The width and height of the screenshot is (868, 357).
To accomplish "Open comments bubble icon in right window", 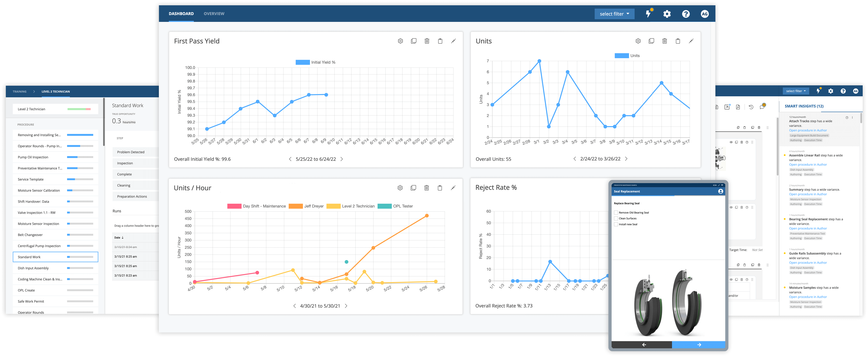I will pyautogui.click(x=762, y=107).
